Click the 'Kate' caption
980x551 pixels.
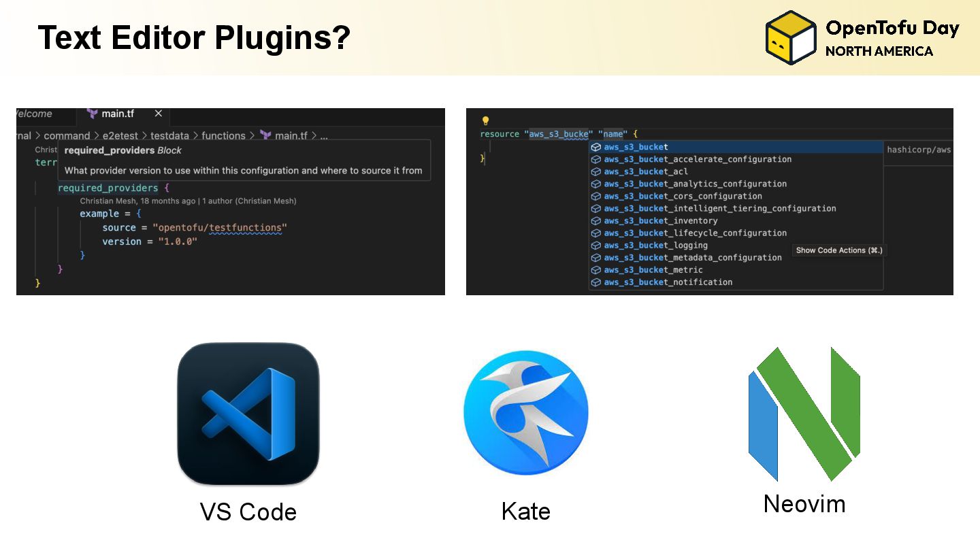(x=525, y=511)
